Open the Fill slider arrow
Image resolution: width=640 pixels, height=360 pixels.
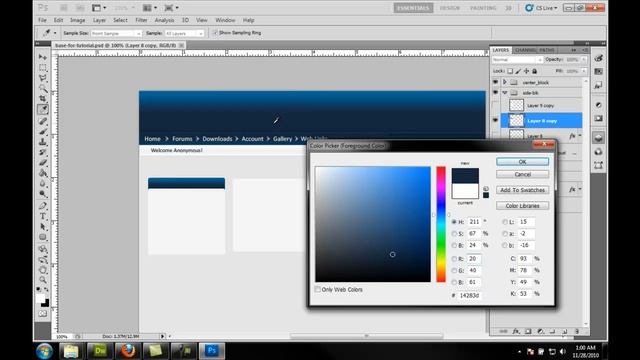(x=584, y=71)
